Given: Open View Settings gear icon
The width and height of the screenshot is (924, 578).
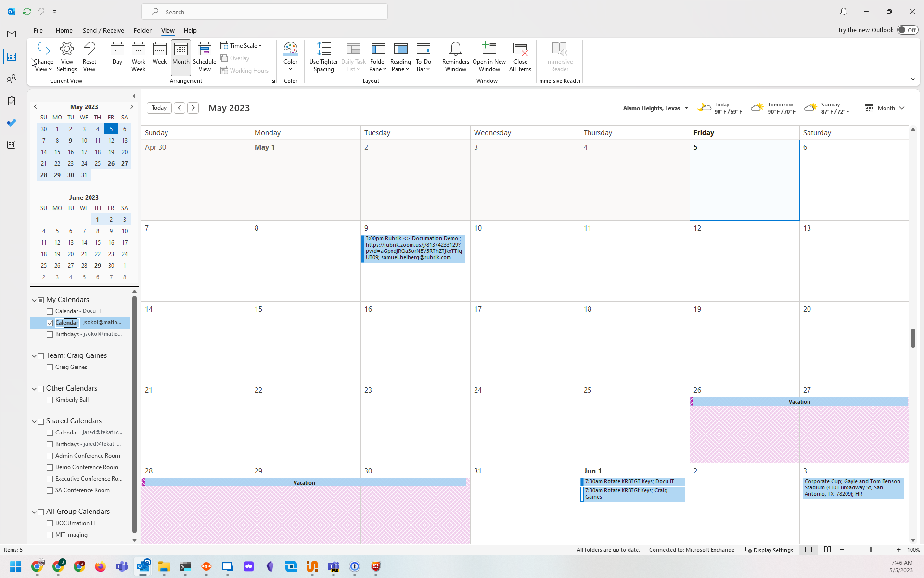Looking at the screenshot, I should [x=66, y=56].
